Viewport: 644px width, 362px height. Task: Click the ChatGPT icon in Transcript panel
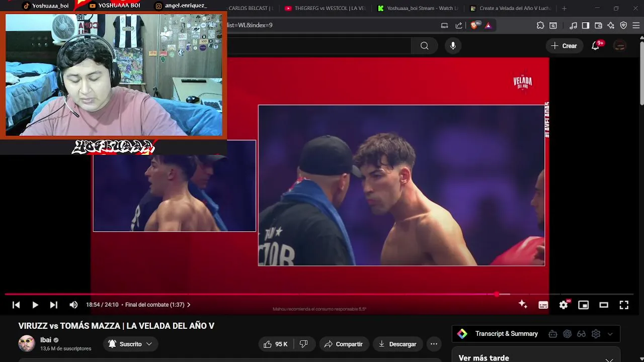pos(568,334)
